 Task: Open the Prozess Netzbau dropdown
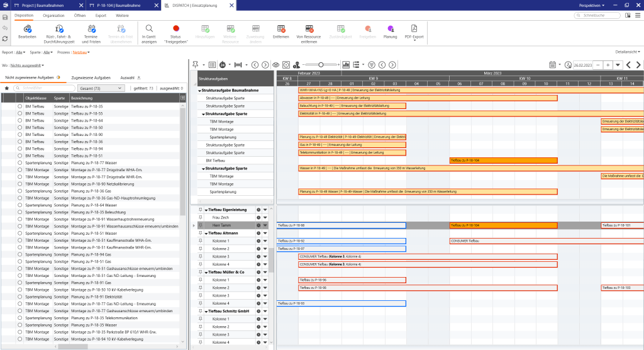(80, 52)
